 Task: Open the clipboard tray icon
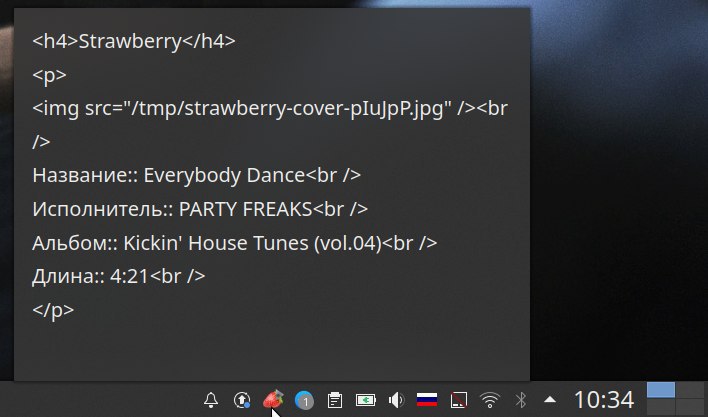point(335,400)
